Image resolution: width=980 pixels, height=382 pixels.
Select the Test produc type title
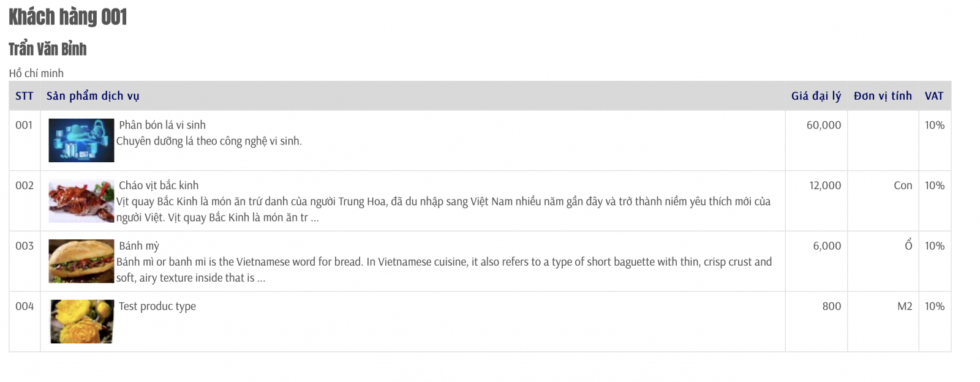pyautogui.click(x=157, y=306)
